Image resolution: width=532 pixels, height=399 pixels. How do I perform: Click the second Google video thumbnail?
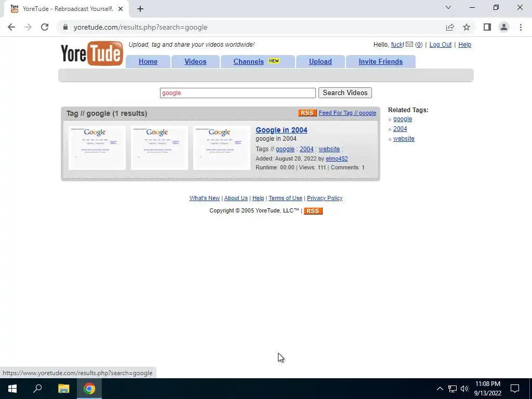pyautogui.click(x=159, y=148)
